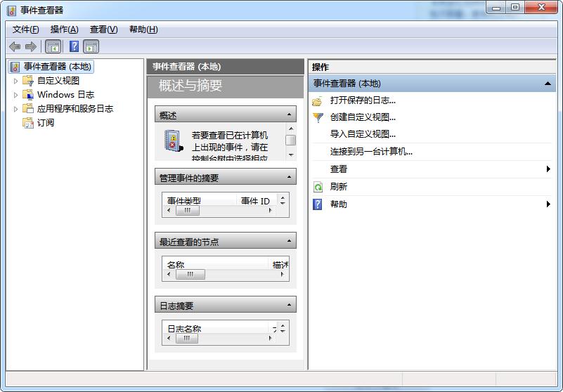Click the Back arrow toolbar icon
The image size is (563, 392).
tap(15, 46)
